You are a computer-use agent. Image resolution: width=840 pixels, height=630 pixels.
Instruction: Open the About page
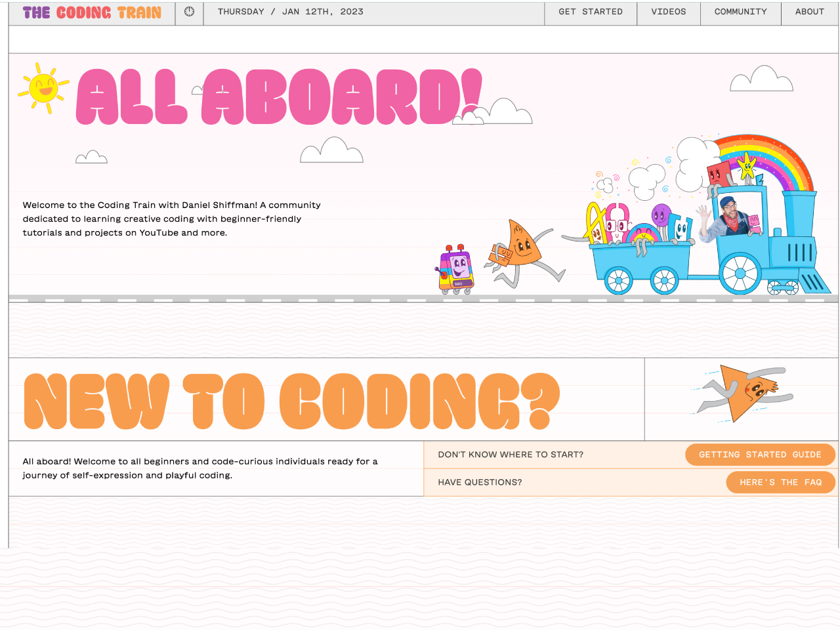[x=810, y=12]
